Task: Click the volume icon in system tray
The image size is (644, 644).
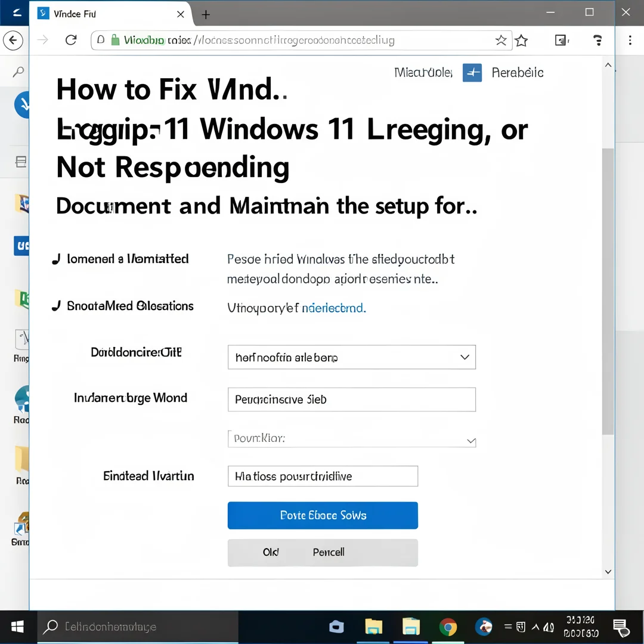Action: (549, 627)
